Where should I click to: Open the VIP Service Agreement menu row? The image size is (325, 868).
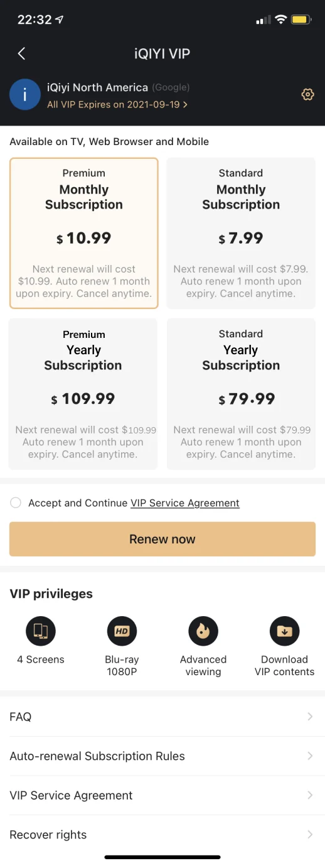point(162,795)
